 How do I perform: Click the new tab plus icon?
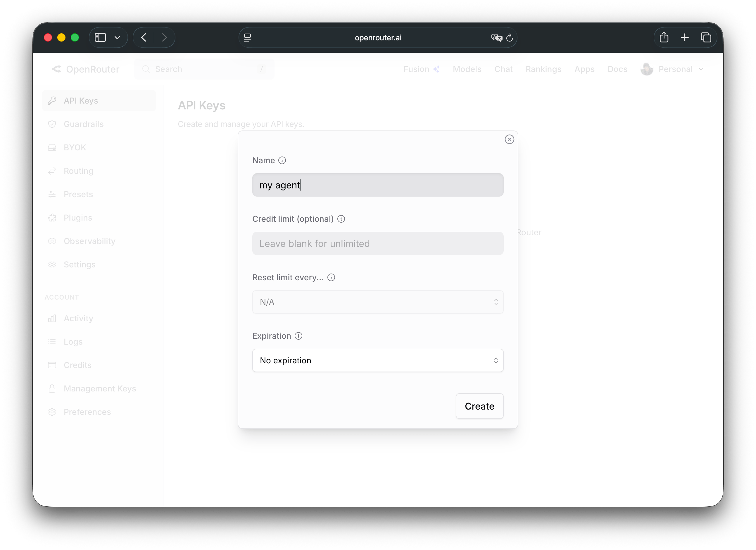pos(685,37)
